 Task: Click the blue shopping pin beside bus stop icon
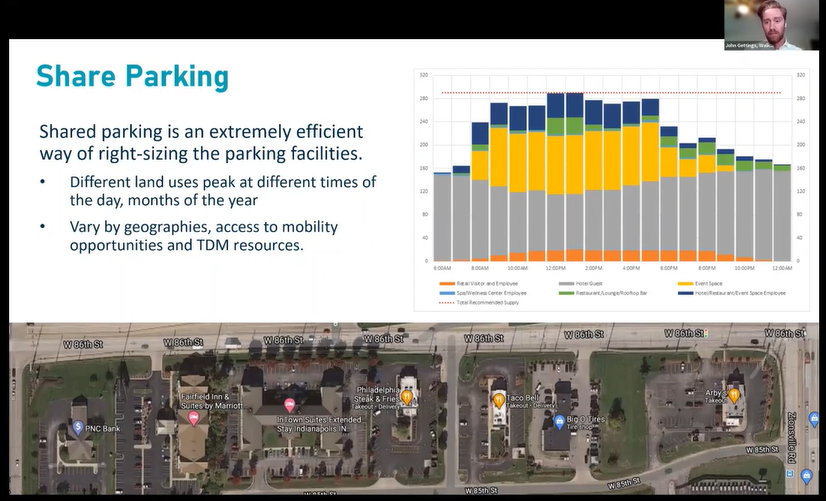click(807, 476)
